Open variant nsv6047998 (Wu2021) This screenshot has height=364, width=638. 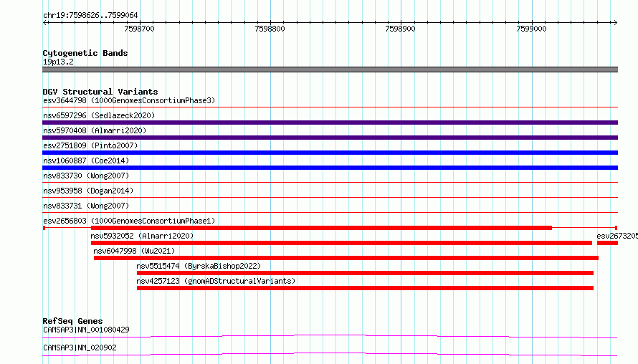tap(134, 251)
